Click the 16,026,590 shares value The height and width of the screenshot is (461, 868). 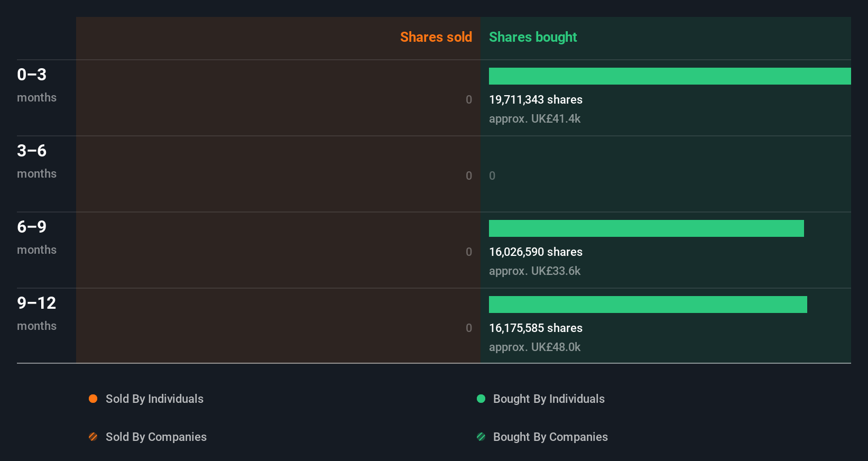pos(535,252)
